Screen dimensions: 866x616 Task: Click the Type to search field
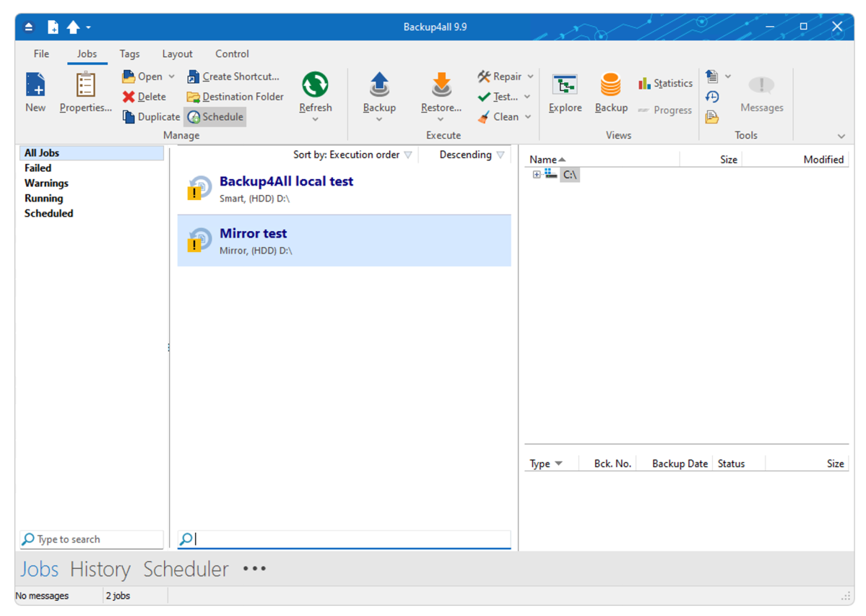tap(92, 539)
